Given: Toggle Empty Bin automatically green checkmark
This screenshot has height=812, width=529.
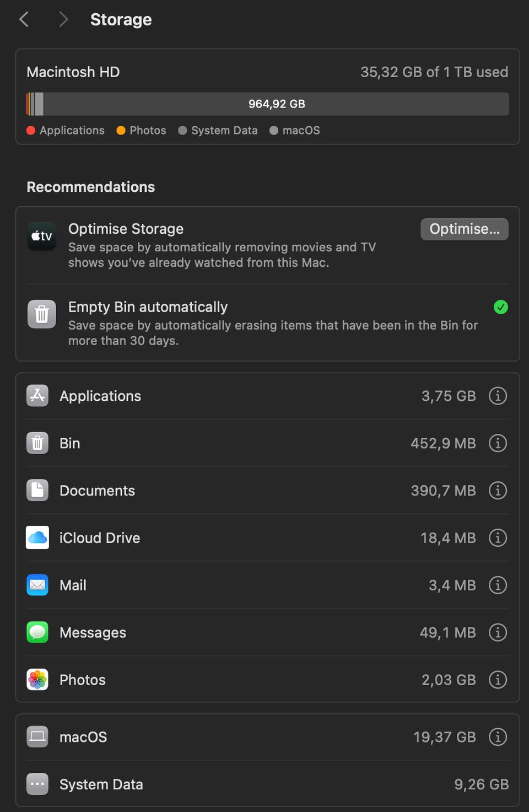Looking at the screenshot, I should (501, 307).
